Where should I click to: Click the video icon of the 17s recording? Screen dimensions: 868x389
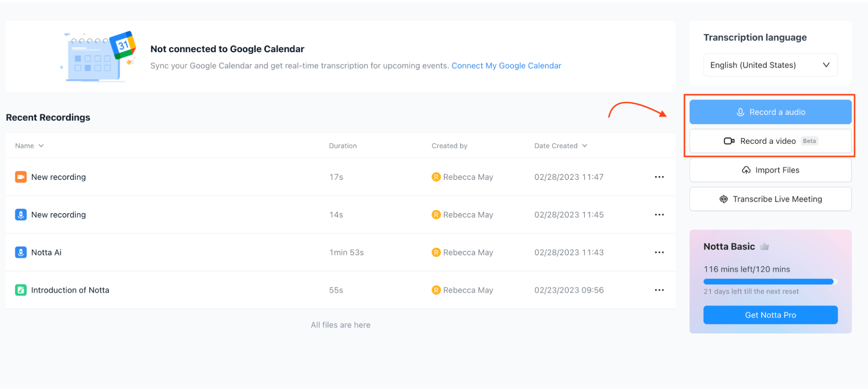[x=21, y=177]
